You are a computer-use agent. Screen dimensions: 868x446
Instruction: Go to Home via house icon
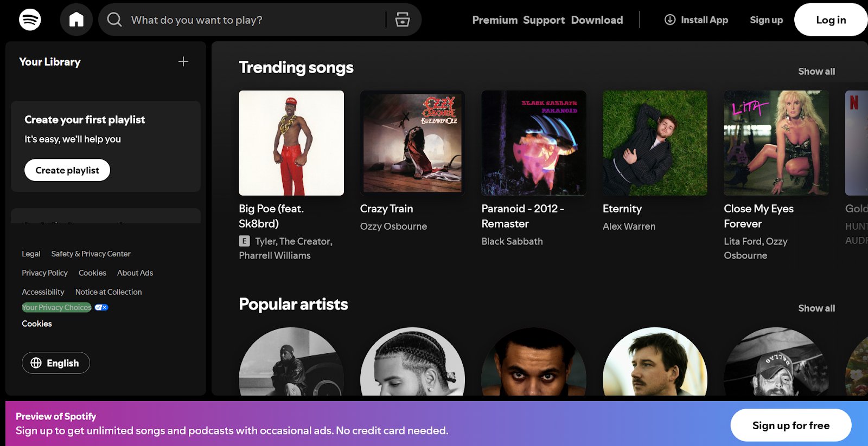click(x=76, y=20)
